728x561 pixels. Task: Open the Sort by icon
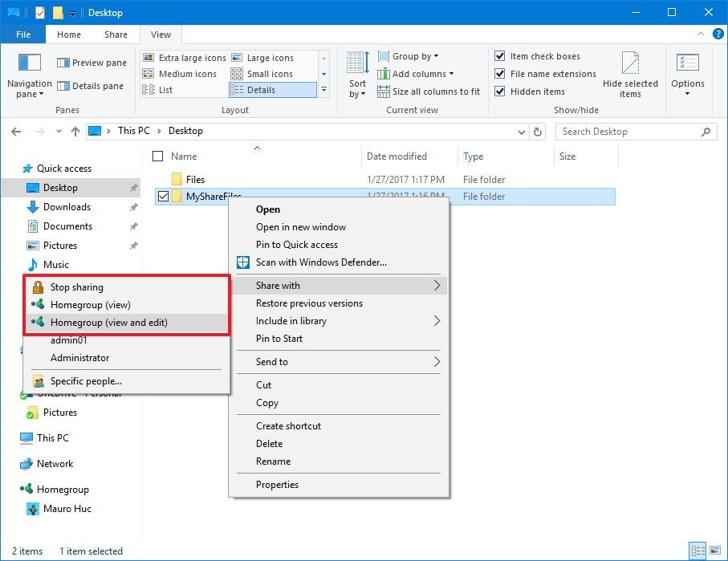[357, 64]
